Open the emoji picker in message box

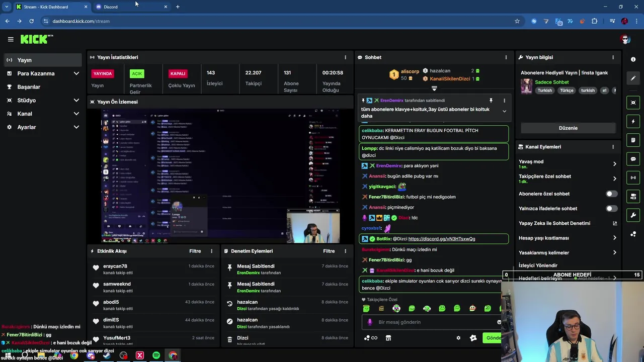(499, 322)
